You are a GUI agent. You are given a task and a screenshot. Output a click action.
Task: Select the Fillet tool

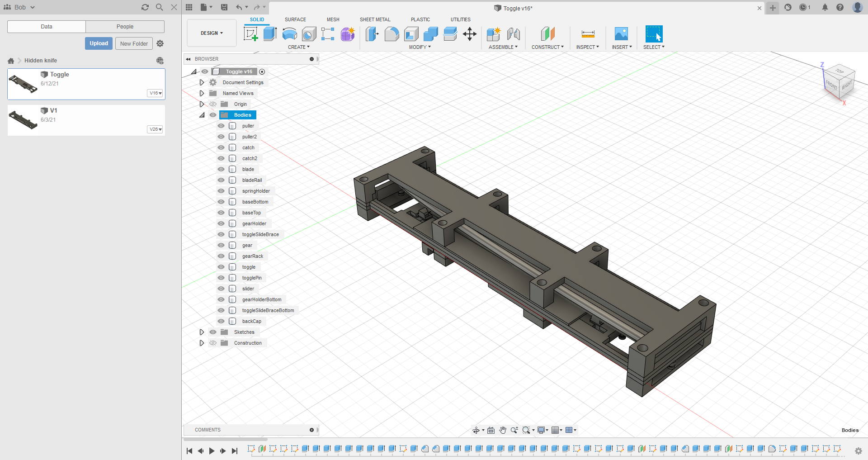(392, 34)
